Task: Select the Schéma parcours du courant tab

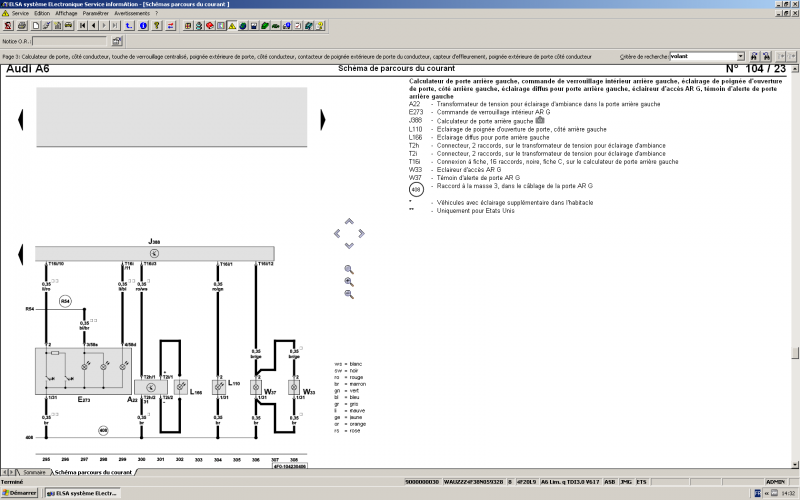Action: pyautogui.click(x=93, y=472)
